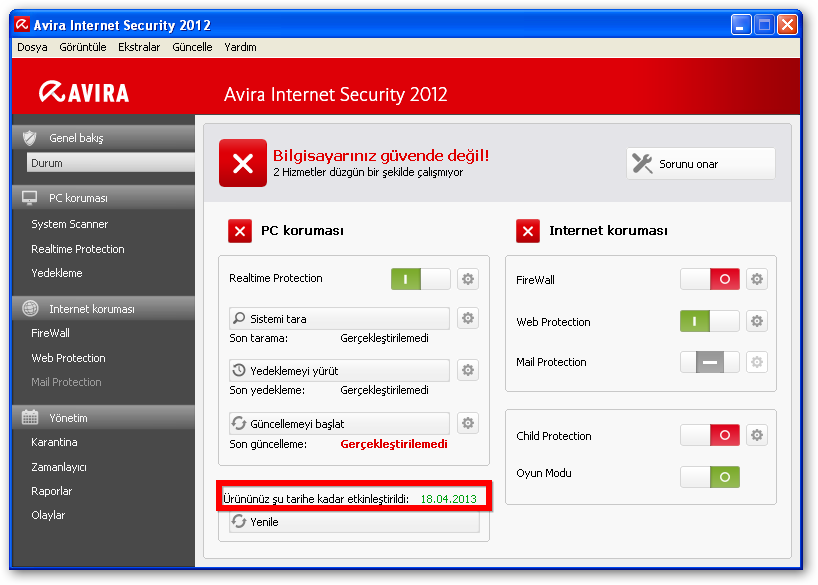The image size is (818, 585).
Task: Open Mail Protection in sidebar
Action: click(x=66, y=382)
